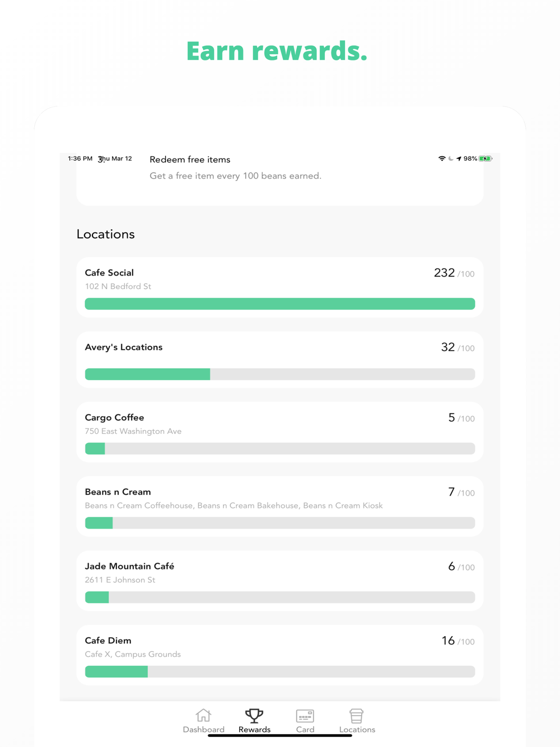
Task: Select the Cargo Coffee location name
Action: click(115, 418)
